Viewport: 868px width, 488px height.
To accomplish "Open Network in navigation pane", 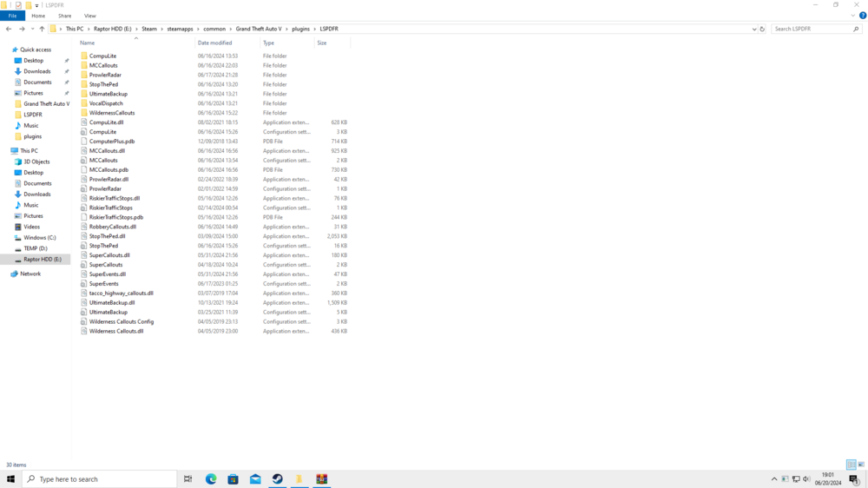I will click(30, 274).
